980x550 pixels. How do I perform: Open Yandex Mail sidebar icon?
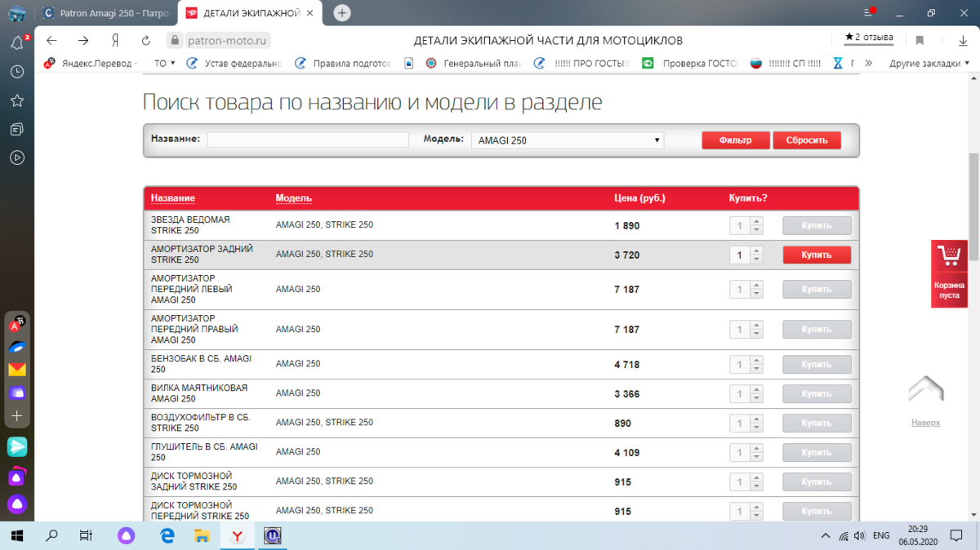[x=16, y=370]
